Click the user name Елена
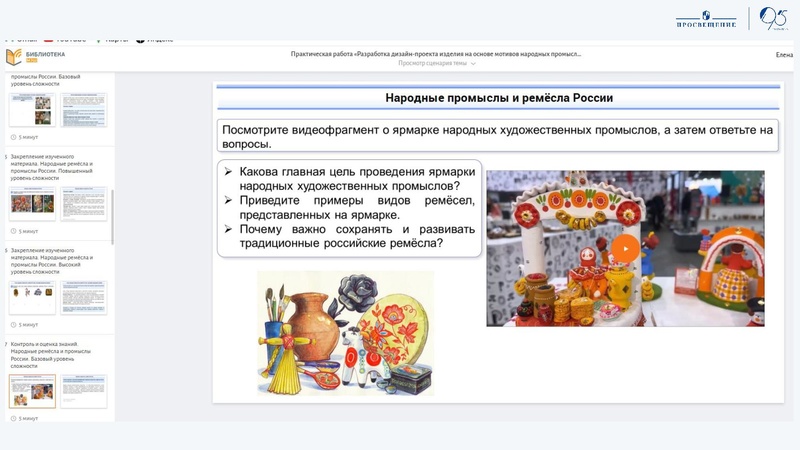 pyautogui.click(x=784, y=55)
